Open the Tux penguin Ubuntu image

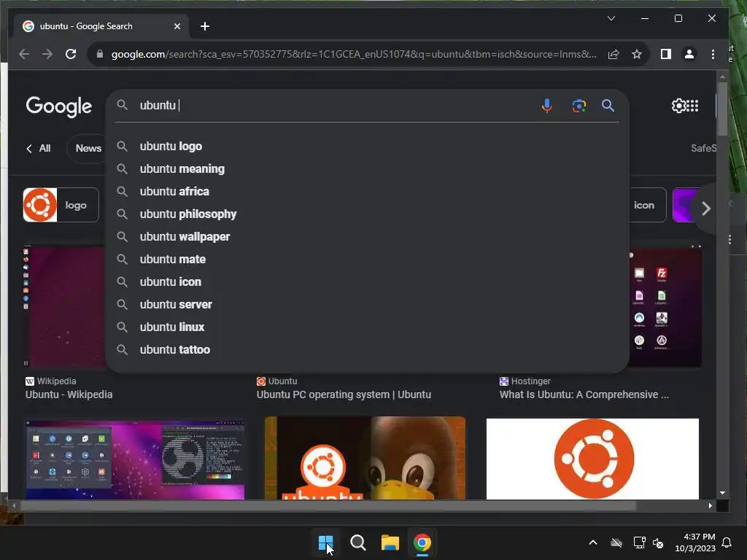(365, 458)
